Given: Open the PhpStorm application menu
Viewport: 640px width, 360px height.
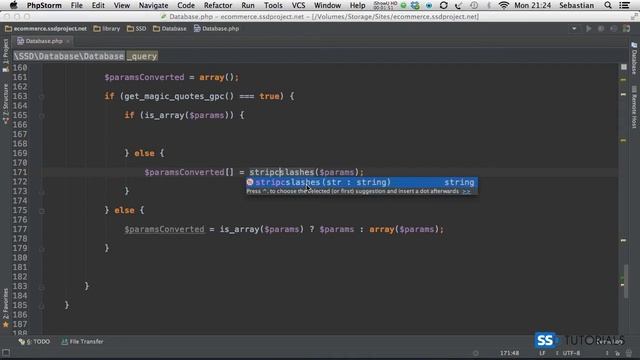Looking at the screenshot, I should [44, 5].
